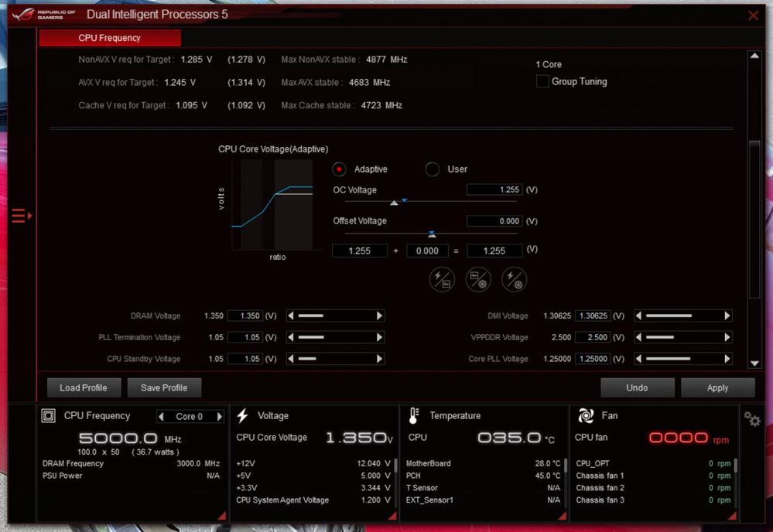
Task: Click the Apply button
Action: point(718,387)
